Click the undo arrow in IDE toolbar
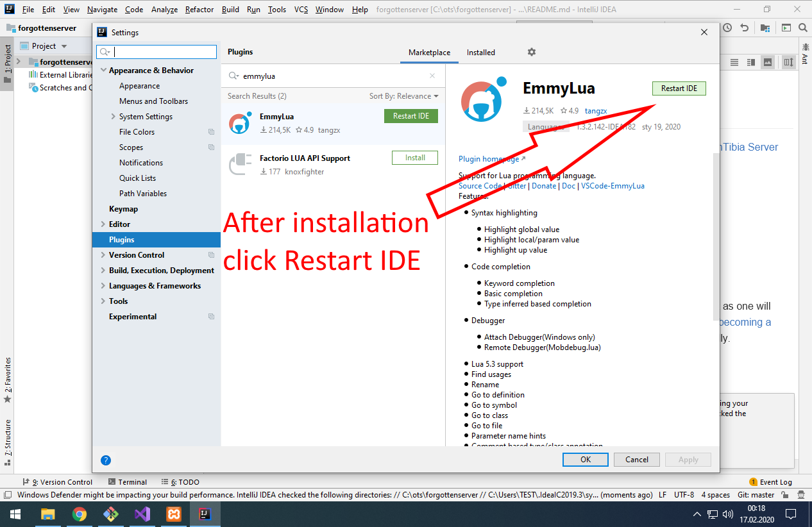Screen dimensions: 812x527 click(x=745, y=28)
